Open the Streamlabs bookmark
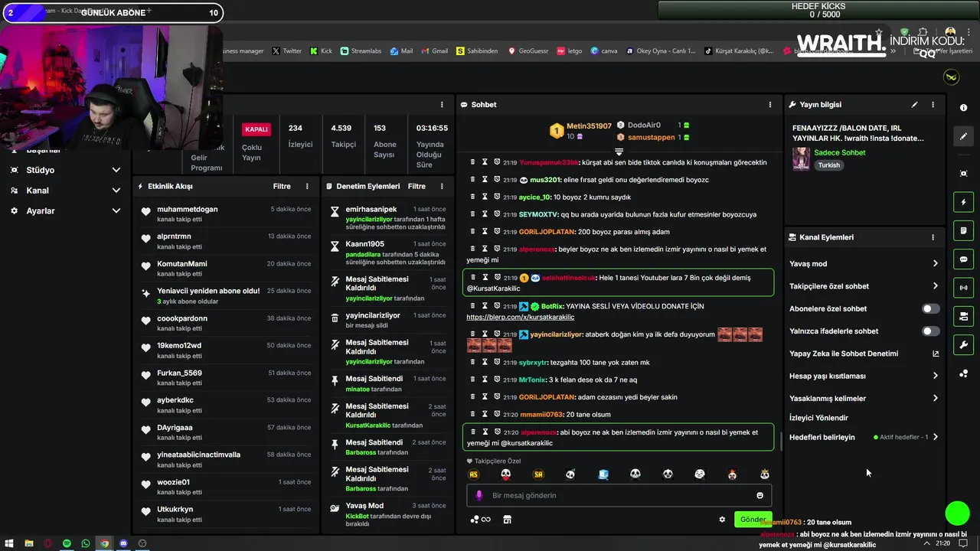The height and width of the screenshot is (551, 980). pyautogui.click(x=359, y=51)
